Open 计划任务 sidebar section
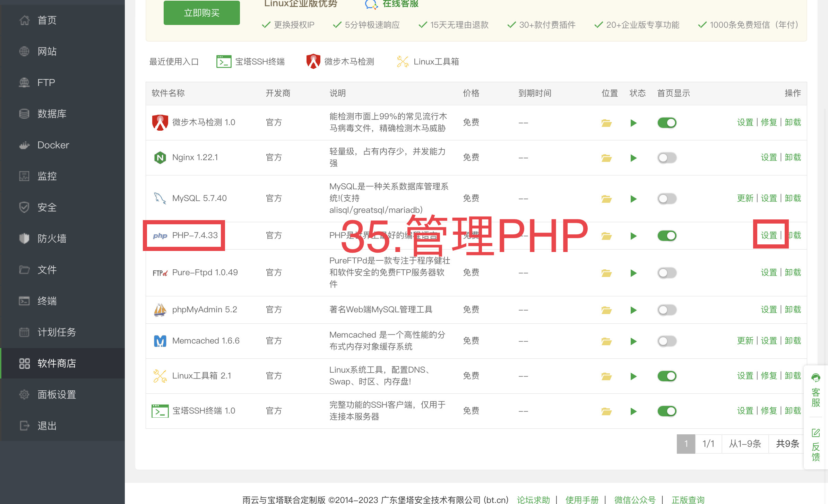The height and width of the screenshot is (504, 828). (62, 332)
